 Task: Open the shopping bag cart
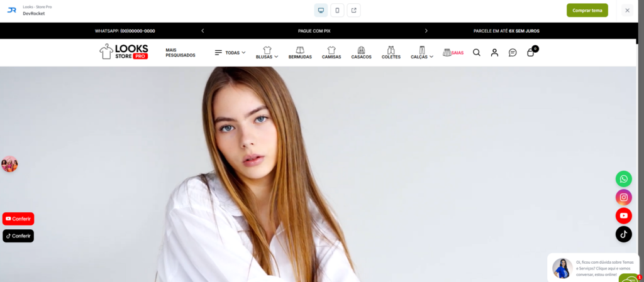(532, 52)
